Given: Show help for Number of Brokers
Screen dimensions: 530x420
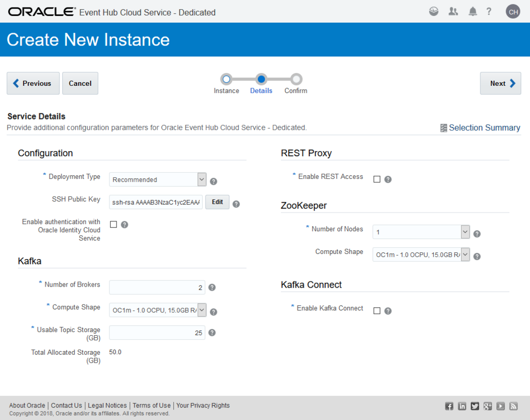Looking at the screenshot, I should click(212, 288).
